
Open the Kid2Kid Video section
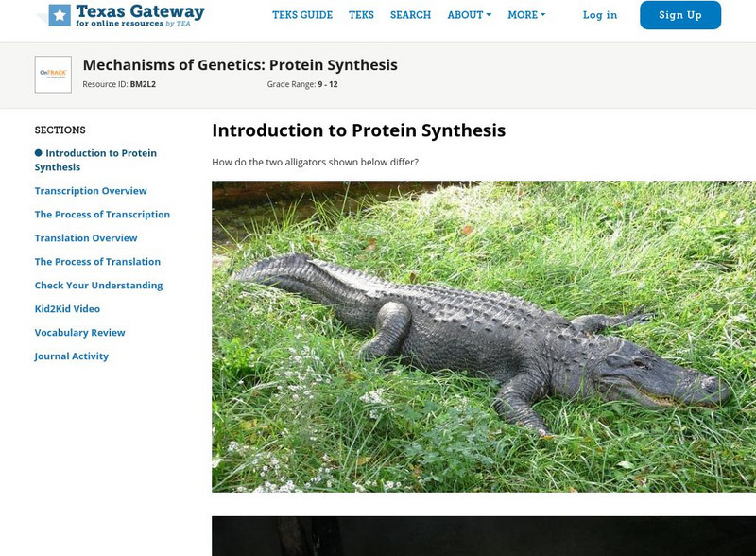[67, 309]
